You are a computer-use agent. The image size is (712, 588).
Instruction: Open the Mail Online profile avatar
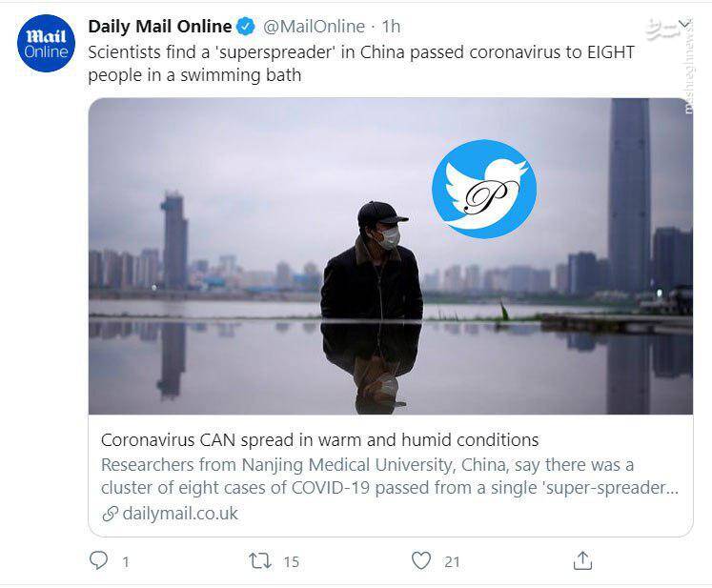point(46,43)
